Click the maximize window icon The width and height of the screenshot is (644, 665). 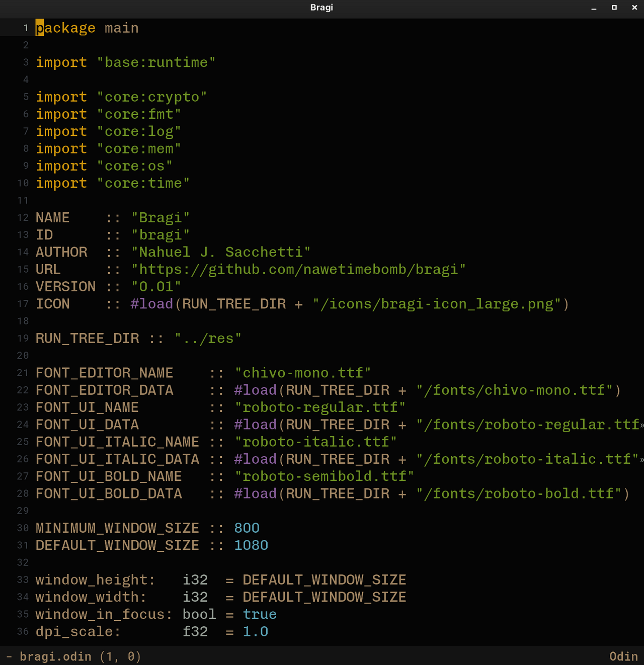614,8
